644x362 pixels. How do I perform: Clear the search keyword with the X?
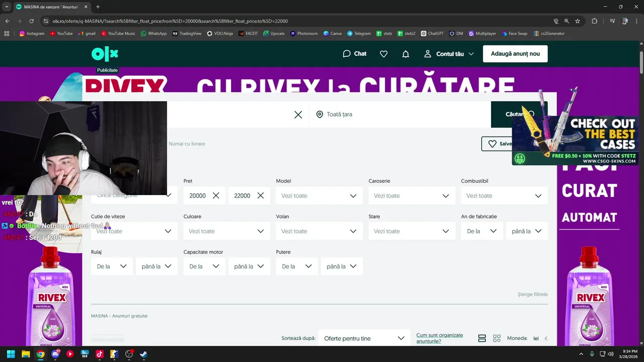point(298,115)
